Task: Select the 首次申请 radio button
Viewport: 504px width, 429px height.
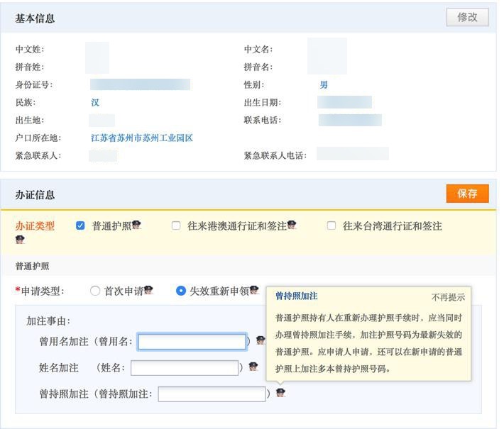Action: (x=95, y=291)
